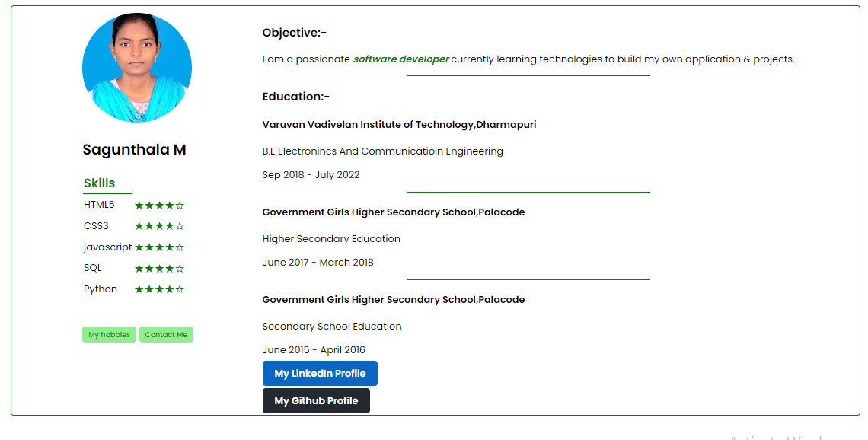This screenshot has width=868, height=440.
Task: Select the third star beside Python
Action: (x=160, y=289)
